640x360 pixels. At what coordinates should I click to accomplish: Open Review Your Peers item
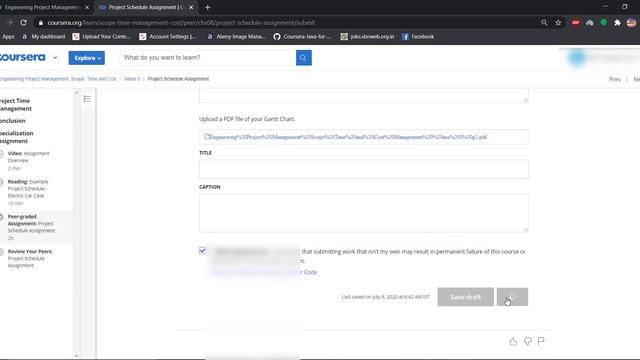click(30, 258)
